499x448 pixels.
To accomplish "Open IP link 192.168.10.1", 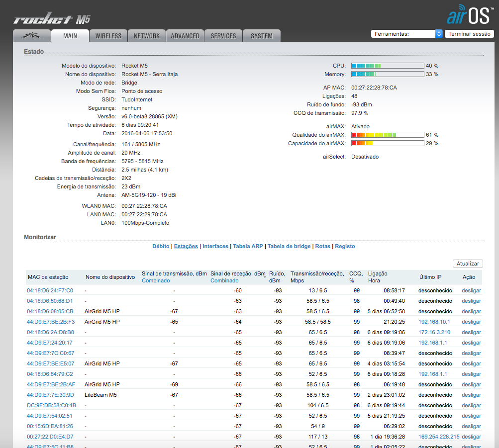I will (x=434, y=322).
